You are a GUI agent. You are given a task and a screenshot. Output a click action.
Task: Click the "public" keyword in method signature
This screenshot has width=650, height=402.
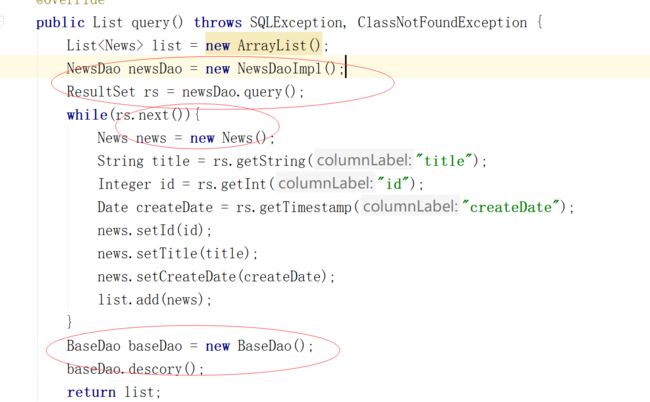(61, 22)
